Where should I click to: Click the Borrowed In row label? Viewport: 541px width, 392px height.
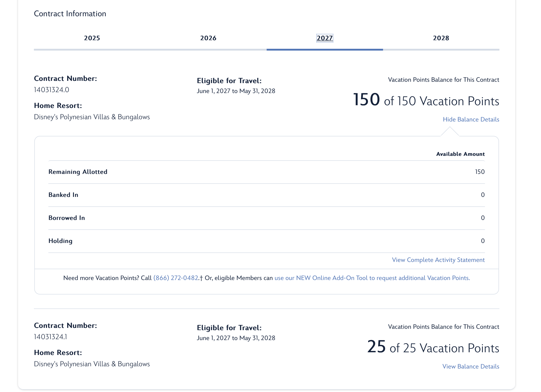click(x=66, y=218)
